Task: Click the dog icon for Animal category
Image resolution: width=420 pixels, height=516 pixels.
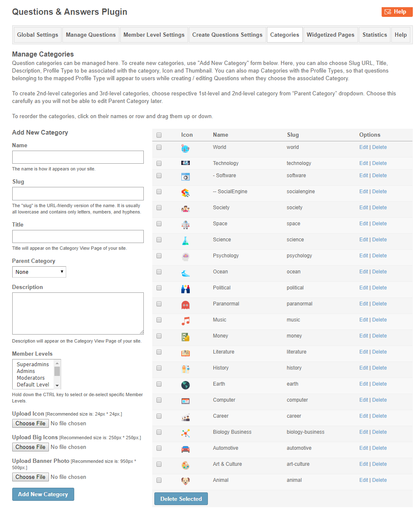Action: (185, 481)
